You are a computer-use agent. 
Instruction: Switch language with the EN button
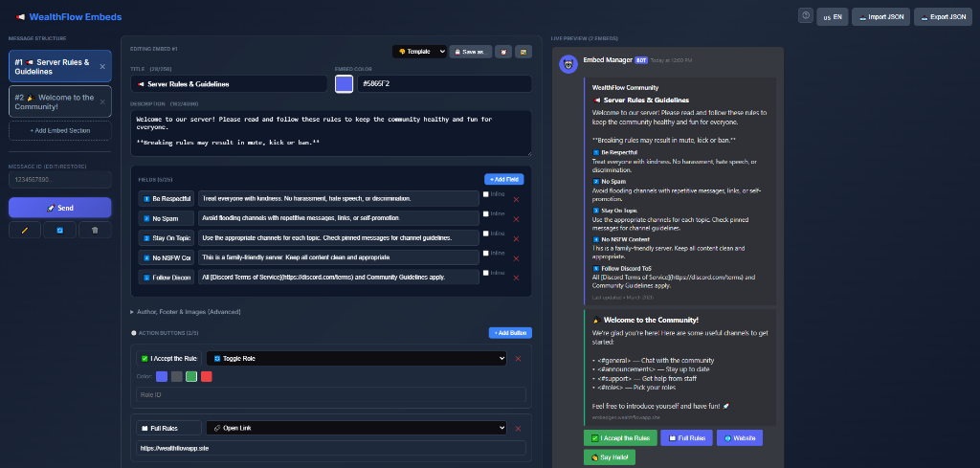[832, 17]
